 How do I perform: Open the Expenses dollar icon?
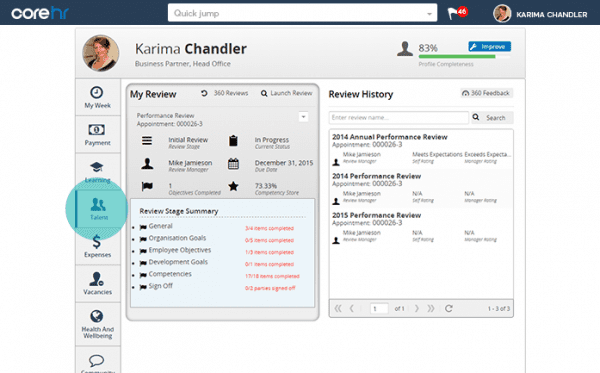coord(96,242)
